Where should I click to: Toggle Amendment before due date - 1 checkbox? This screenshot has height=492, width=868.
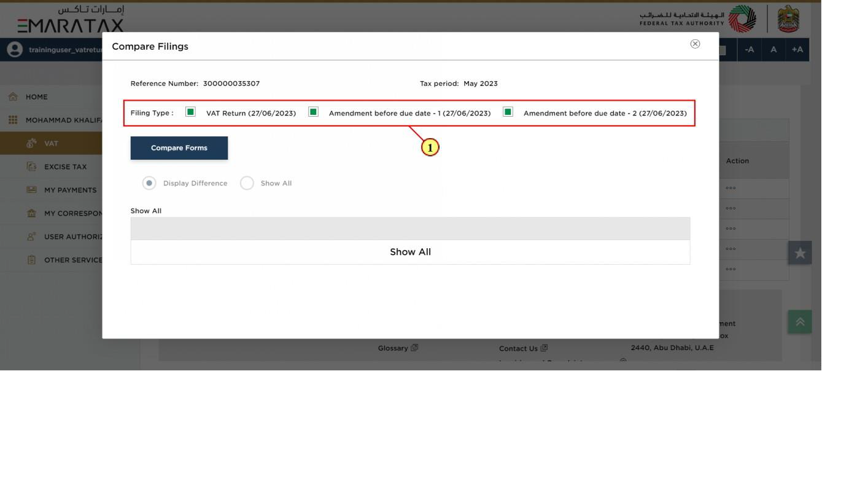tap(313, 112)
